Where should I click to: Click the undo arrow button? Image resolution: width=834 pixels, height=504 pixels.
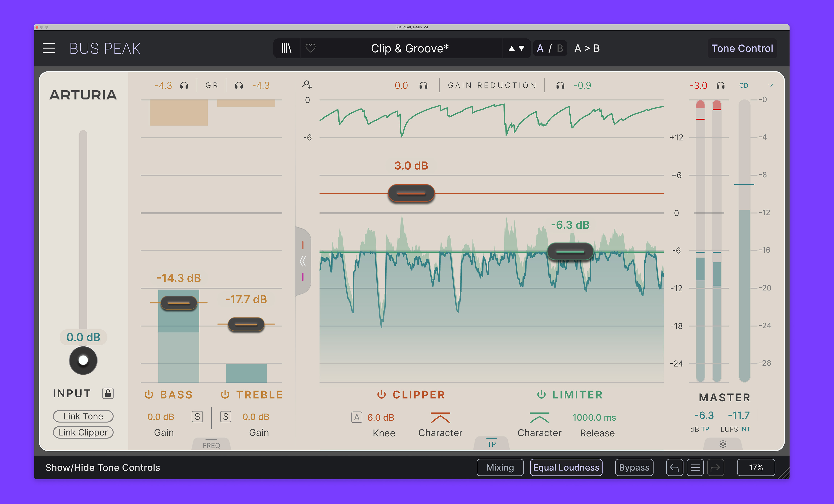click(x=674, y=467)
